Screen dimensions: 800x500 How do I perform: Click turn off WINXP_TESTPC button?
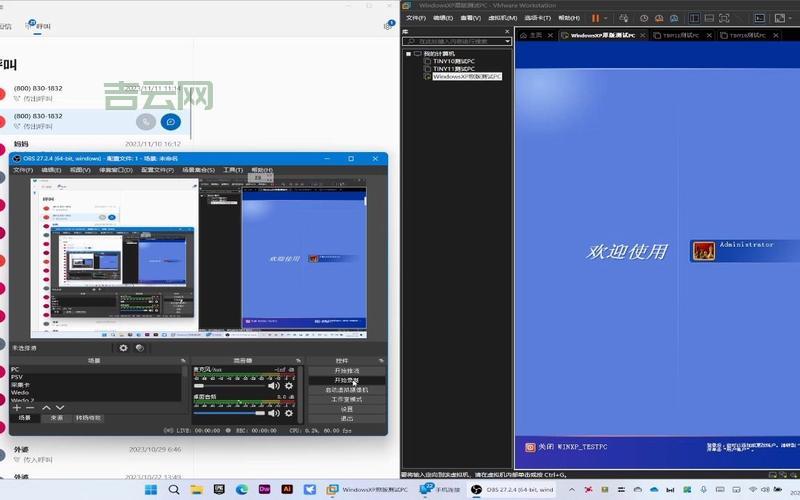566,447
